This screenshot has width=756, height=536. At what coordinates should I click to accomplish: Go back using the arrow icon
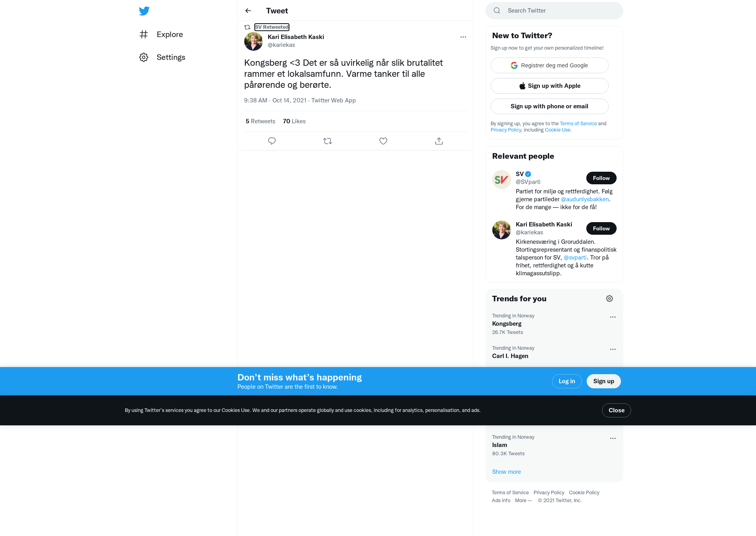pyautogui.click(x=248, y=11)
